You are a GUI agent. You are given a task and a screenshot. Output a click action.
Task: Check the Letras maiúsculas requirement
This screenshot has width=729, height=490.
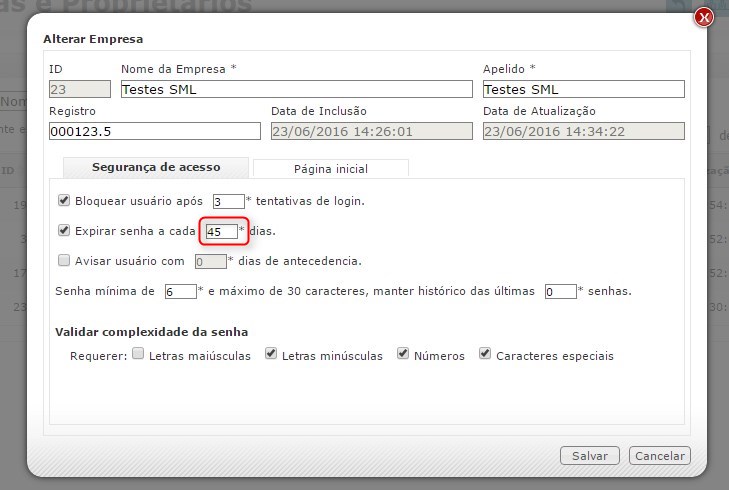(139, 354)
